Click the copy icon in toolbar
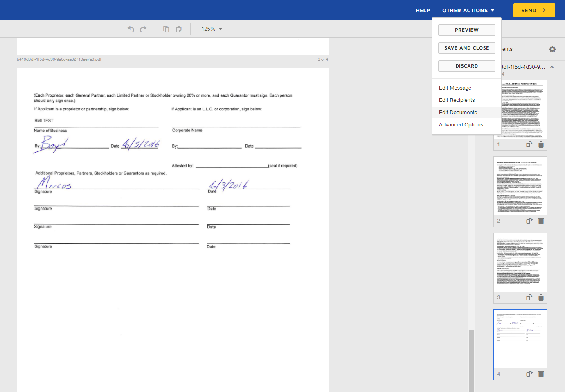This screenshot has height=392, width=565. (166, 29)
